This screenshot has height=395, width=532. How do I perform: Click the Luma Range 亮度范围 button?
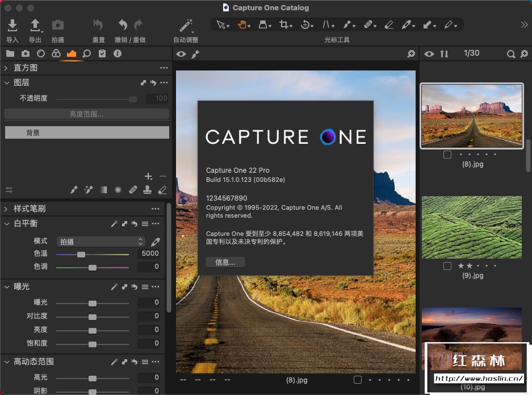[86, 114]
